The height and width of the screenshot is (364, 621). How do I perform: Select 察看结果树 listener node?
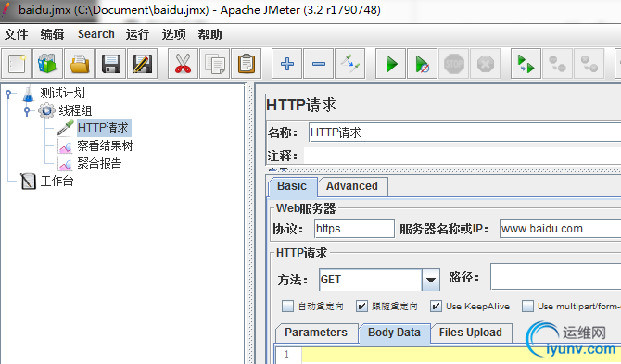105,145
